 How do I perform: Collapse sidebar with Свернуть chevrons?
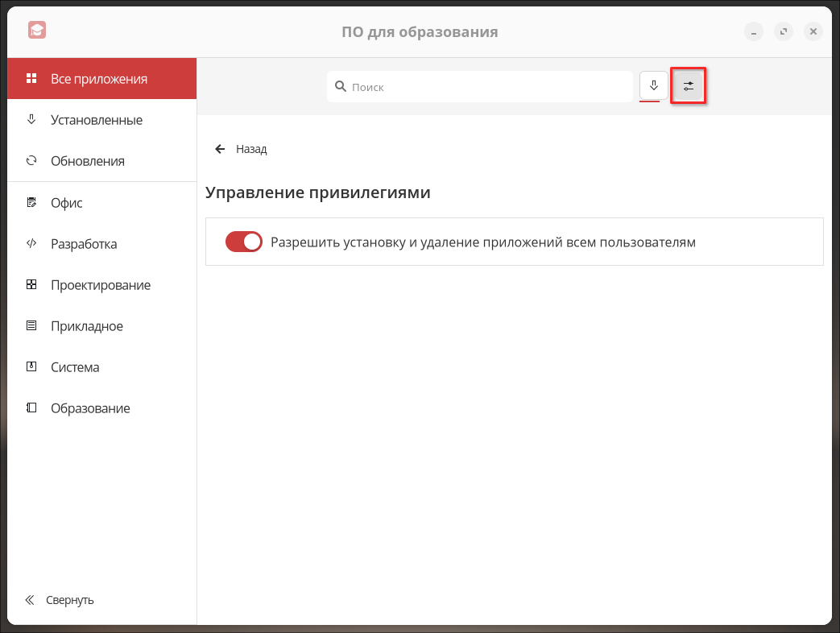(30, 600)
